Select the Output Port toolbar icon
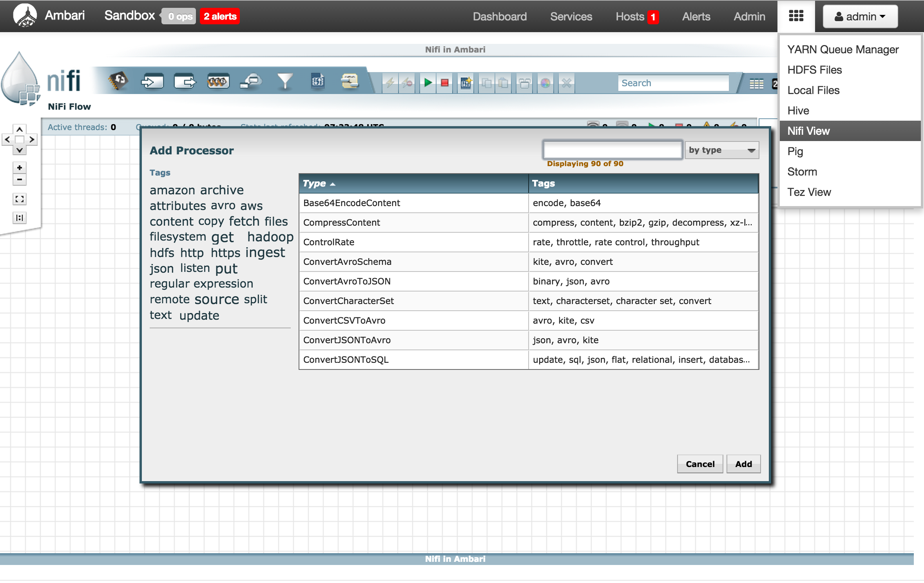Image resolution: width=924 pixels, height=583 pixels. click(185, 82)
